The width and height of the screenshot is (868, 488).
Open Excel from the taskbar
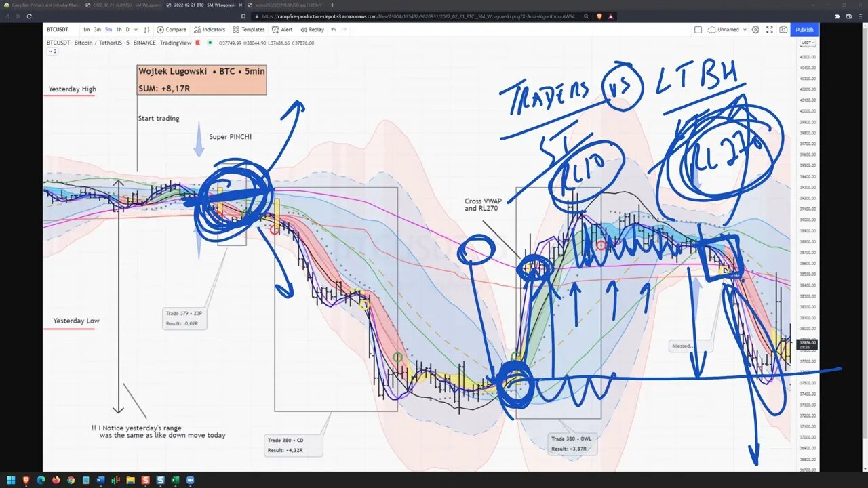tap(175, 480)
